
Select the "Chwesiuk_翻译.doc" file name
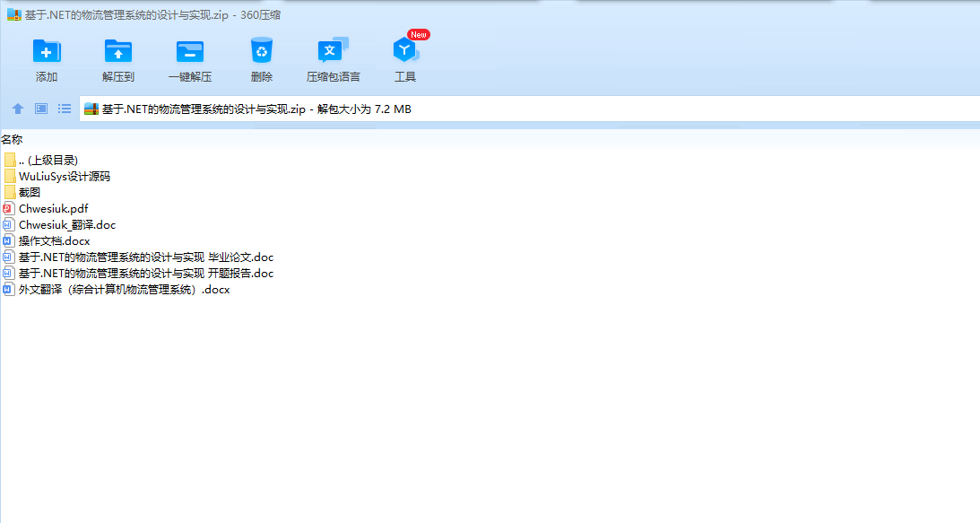click(67, 225)
